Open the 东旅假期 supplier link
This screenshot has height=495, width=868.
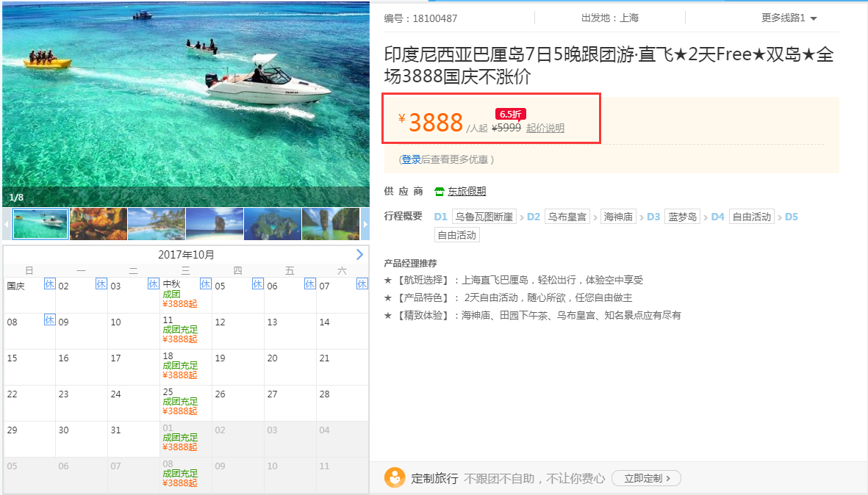click(467, 192)
